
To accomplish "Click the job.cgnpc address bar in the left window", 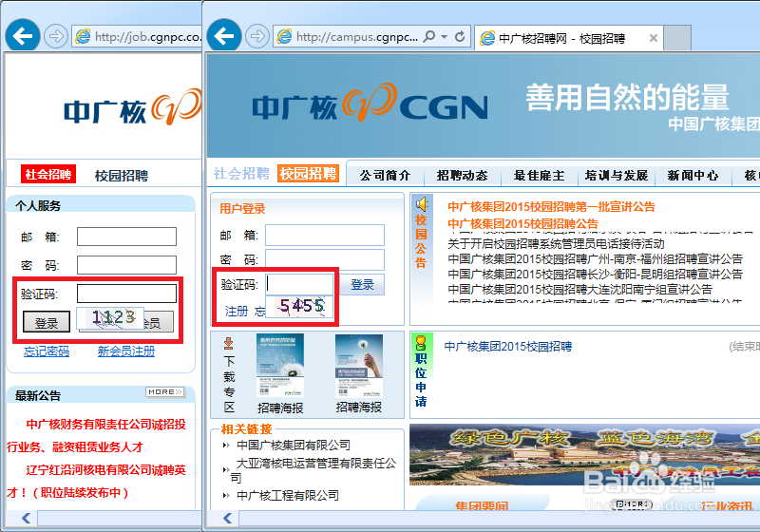I will click(137, 36).
